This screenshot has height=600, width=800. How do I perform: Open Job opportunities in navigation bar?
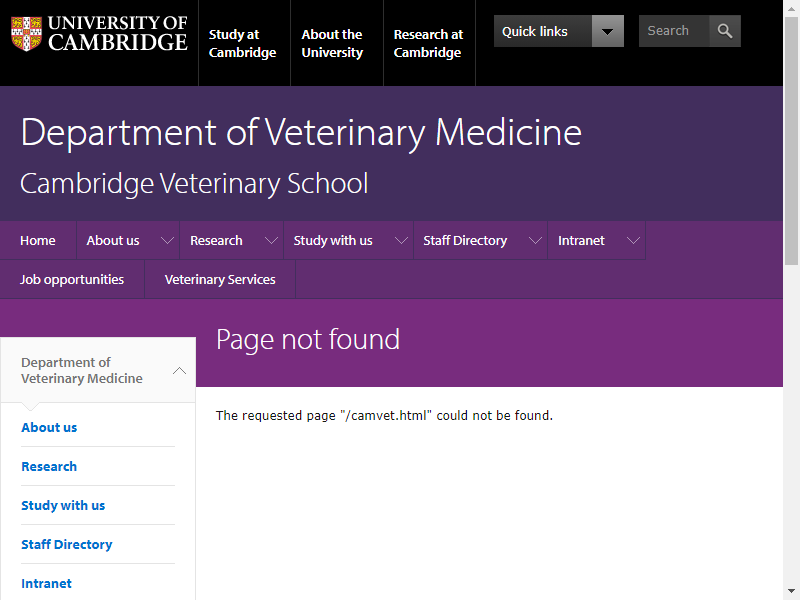(72, 280)
